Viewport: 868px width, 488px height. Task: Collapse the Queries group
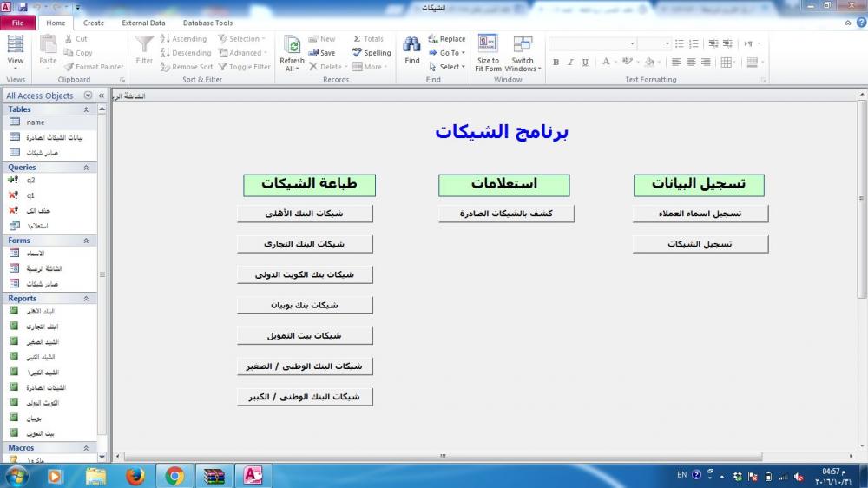pyautogui.click(x=86, y=168)
